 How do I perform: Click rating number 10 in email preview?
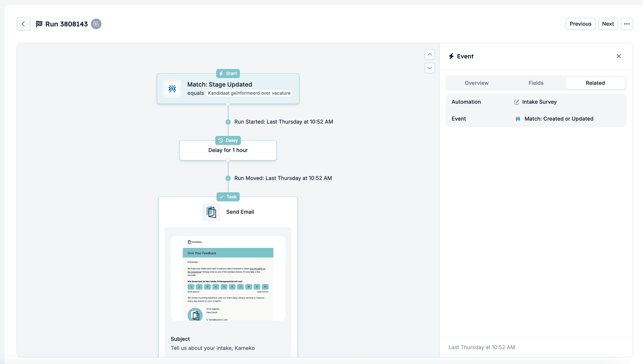(x=265, y=287)
